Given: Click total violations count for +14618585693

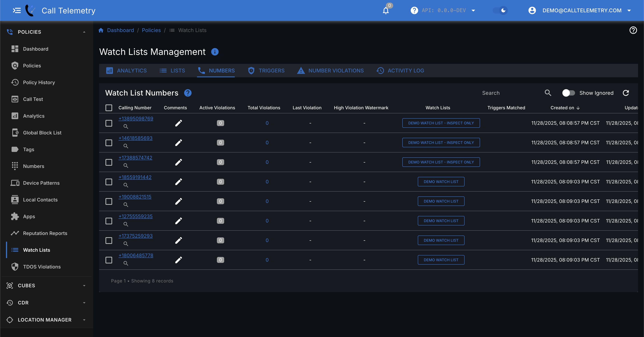Looking at the screenshot, I should [x=267, y=143].
